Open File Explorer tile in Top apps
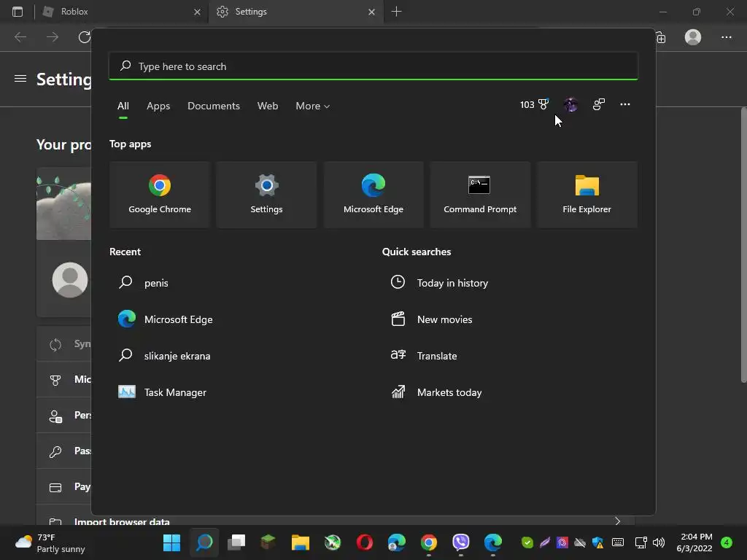Viewport: 747px width, 560px height. [x=587, y=194]
